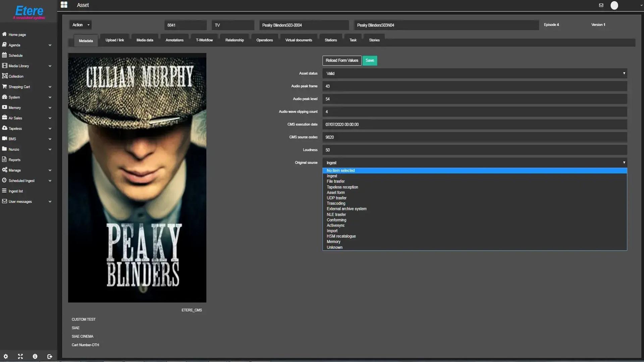
Task: Select 'External archive system' option
Action: 346,209
